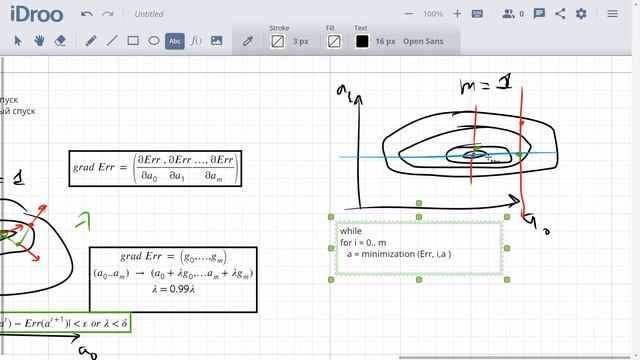Open the Fill color swatch
Image resolution: width=640 pixels, height=360 pixels.
pyautogui.click(x=334, y=41)
